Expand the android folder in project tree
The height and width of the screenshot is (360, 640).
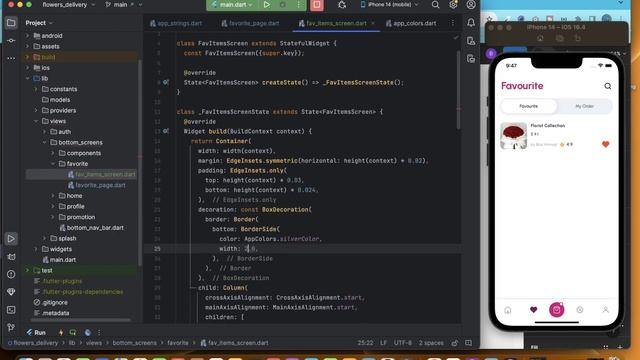(28, 36)
